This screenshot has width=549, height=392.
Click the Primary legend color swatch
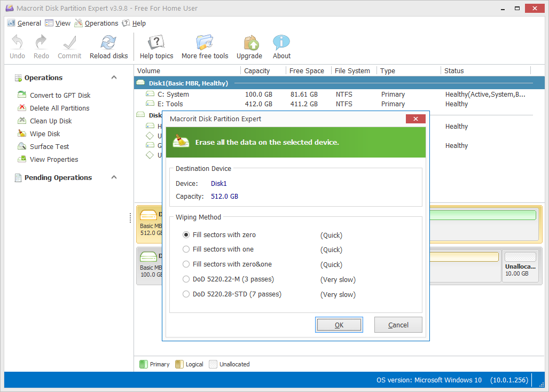[x=144, y=364]
